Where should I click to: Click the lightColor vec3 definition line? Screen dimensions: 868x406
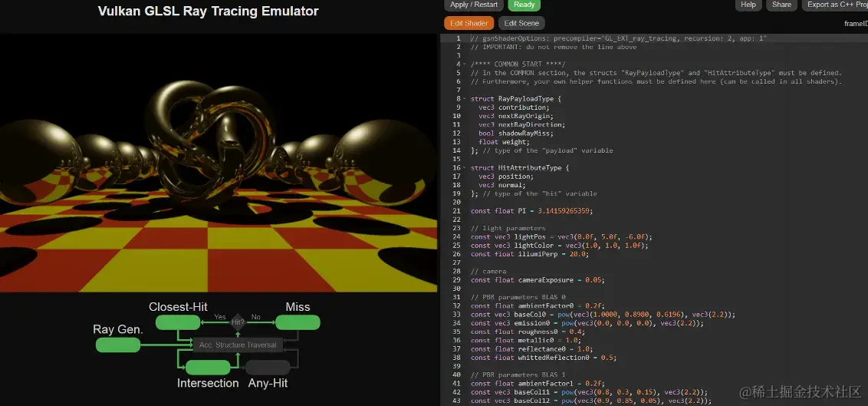coord(560,246)
